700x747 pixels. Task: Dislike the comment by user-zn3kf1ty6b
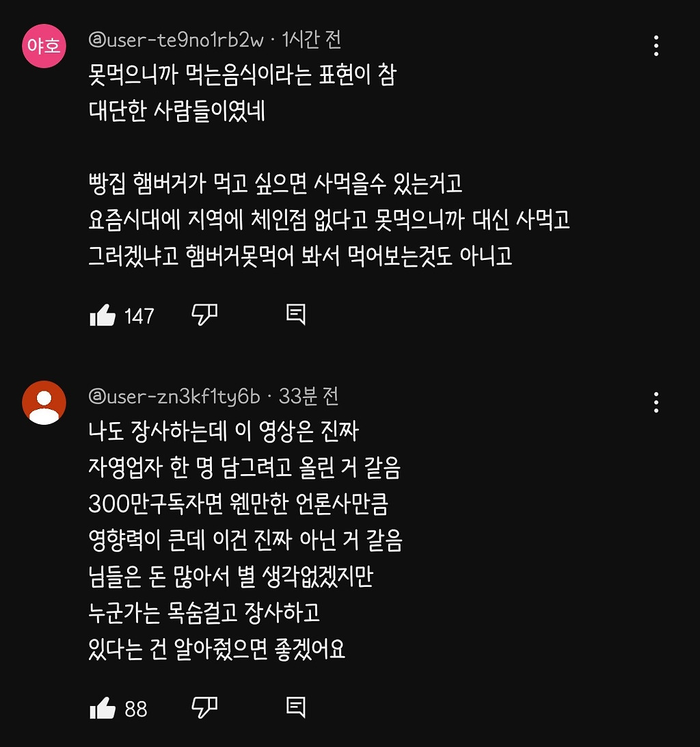pos(204,707)
